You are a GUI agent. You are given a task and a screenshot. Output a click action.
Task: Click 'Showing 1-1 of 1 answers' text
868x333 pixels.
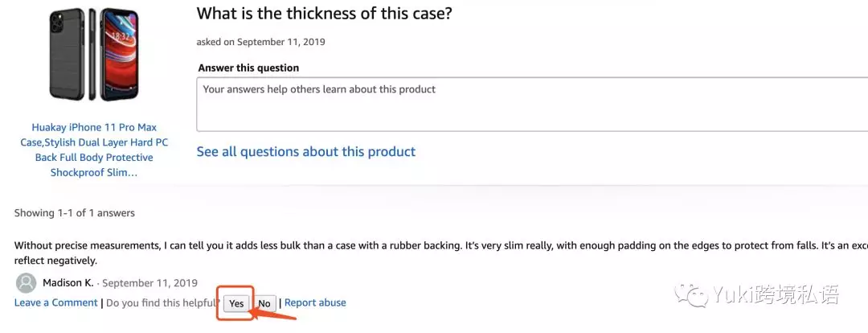pos(75,213)
